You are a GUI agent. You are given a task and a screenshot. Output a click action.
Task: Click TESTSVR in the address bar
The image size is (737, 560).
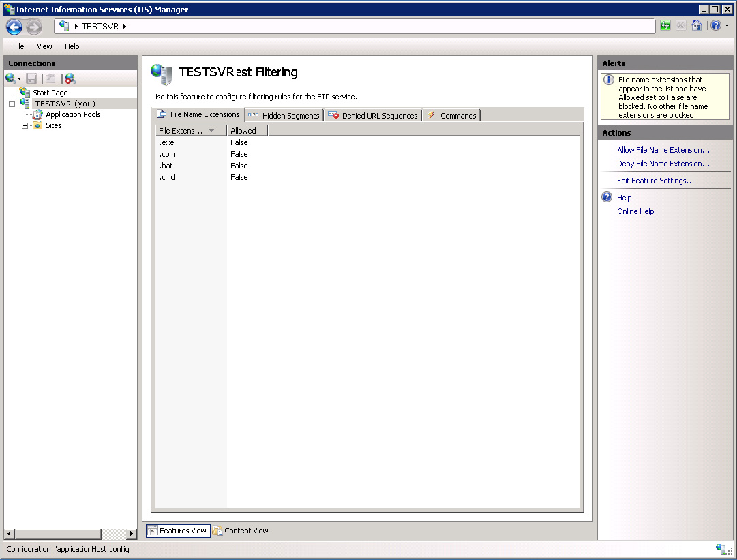pos(100,27)
